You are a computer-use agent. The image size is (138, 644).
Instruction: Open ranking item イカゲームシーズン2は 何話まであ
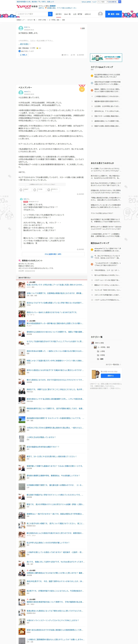107,280
